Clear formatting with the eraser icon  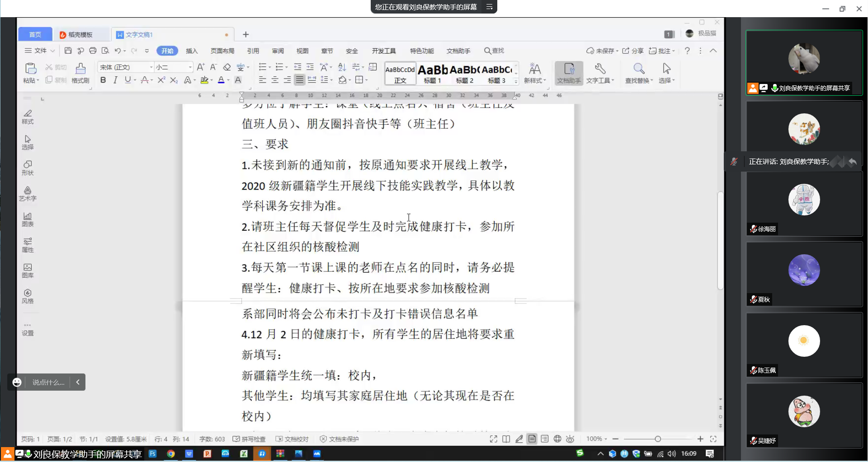227,67
